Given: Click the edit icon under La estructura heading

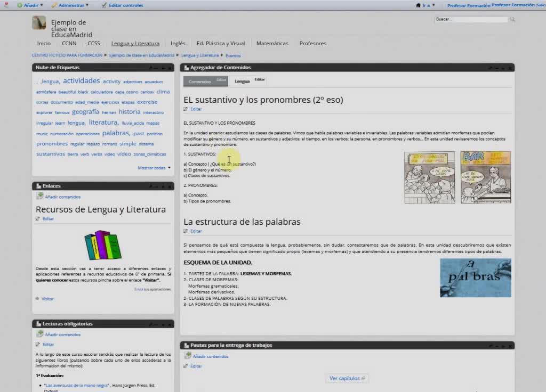Looking at the screenshot, I should [x=186, y=231].
